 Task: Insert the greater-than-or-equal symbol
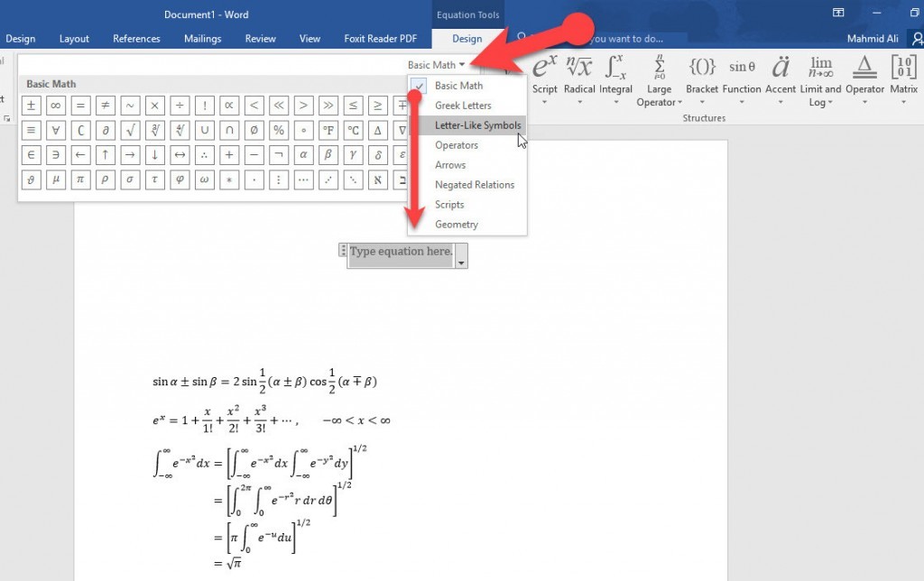(x=378, y=106)
